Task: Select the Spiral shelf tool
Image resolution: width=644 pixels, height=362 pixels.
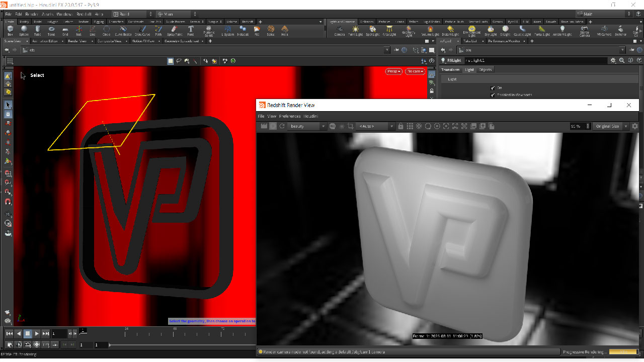Action: 271,31
